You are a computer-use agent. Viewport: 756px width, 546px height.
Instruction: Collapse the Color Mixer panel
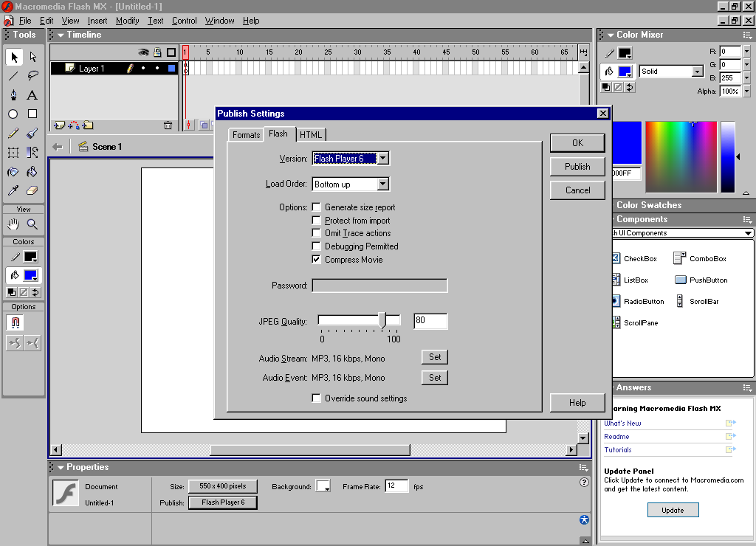click(x=611, y=35)
